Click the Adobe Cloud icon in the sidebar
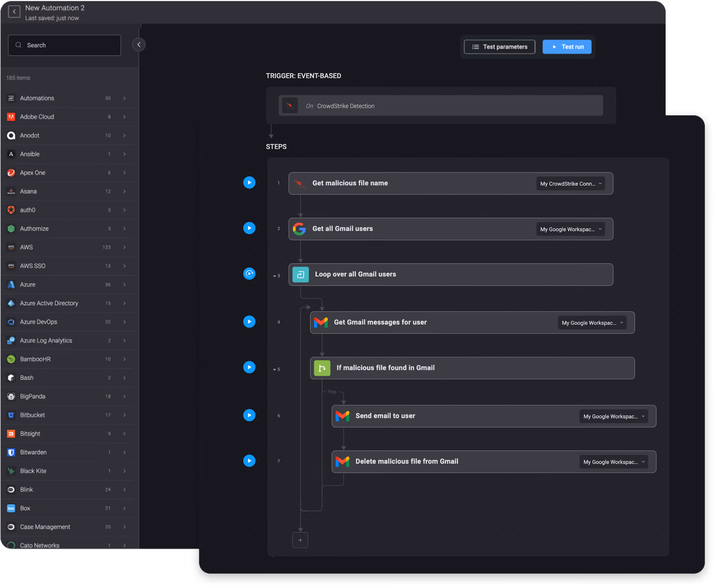The width and height of the screenshot is (716, 588). pos(11,117)
